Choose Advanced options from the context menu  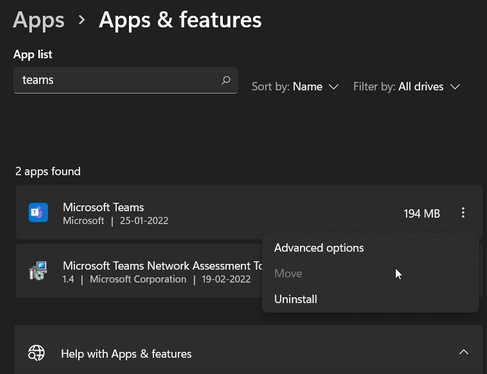coord(319,248)
